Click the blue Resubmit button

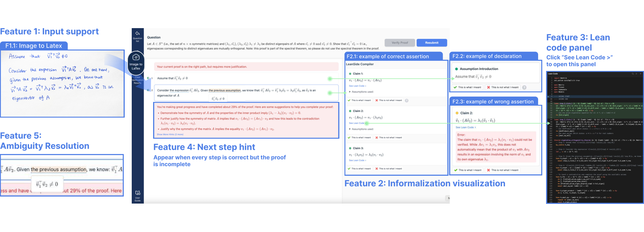pos(432,43)
